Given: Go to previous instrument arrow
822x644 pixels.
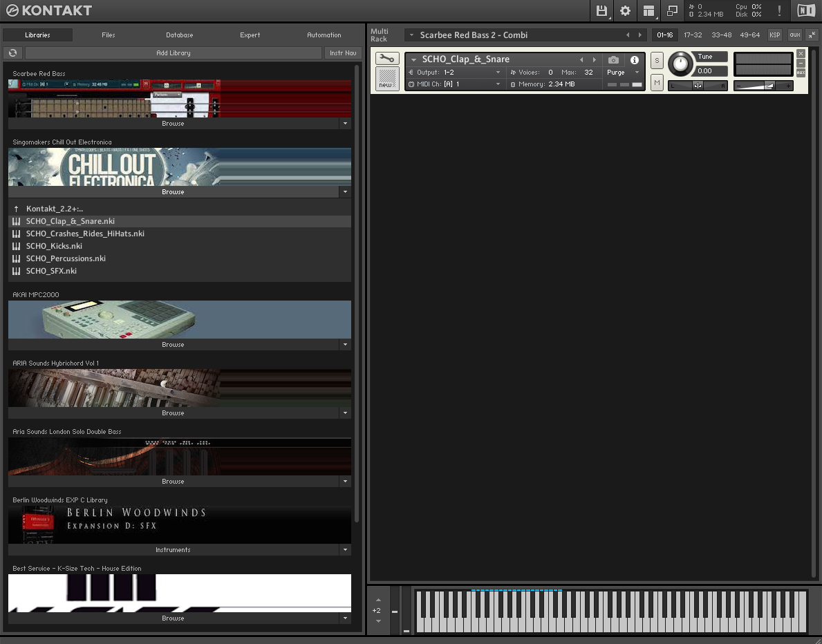Looking at the screenshot, I should [x=581, y=59].
